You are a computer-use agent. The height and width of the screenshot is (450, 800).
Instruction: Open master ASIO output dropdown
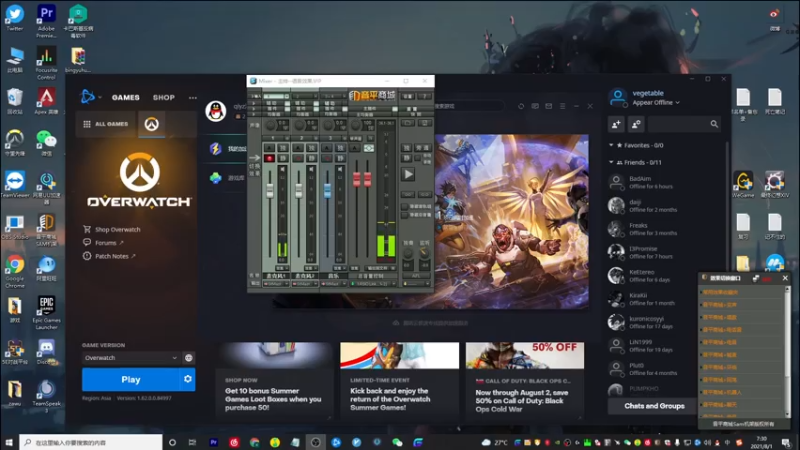(x=373, y=284)
